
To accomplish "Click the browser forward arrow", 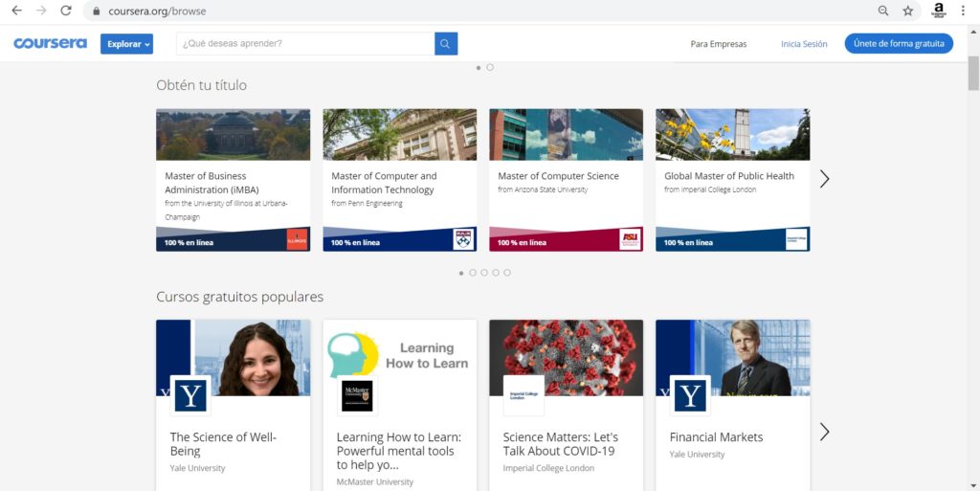I will pyautogui.click(x=41, y=11).
